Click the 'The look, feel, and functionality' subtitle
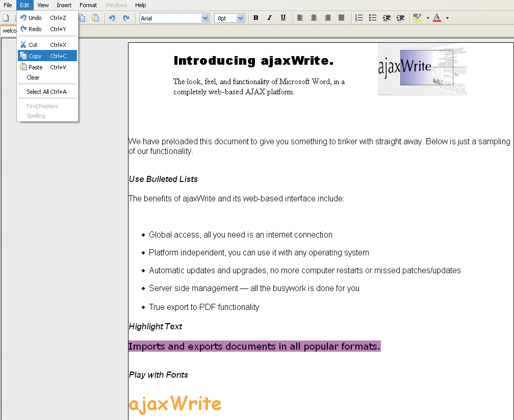Viewport: 514px width, 420px height. point(259,87)
